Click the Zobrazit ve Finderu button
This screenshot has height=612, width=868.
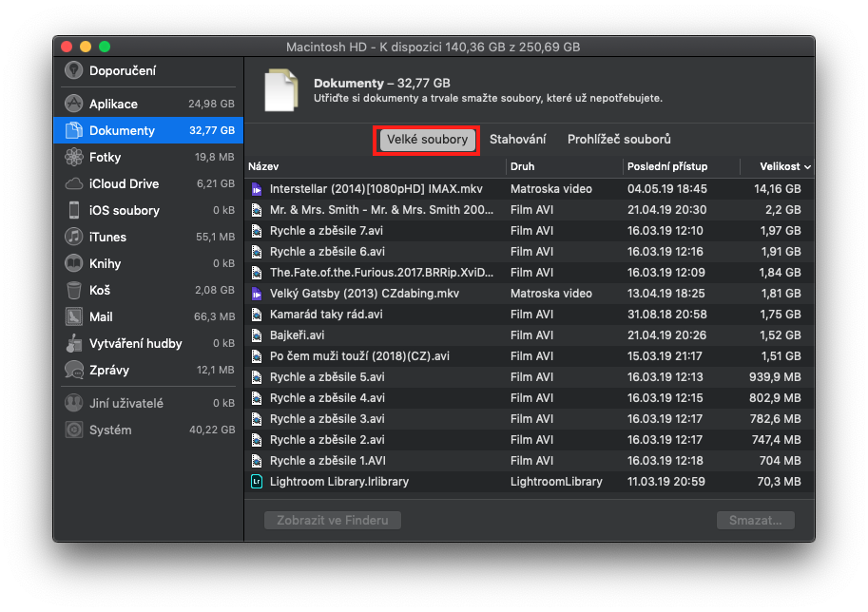point(333,520)
